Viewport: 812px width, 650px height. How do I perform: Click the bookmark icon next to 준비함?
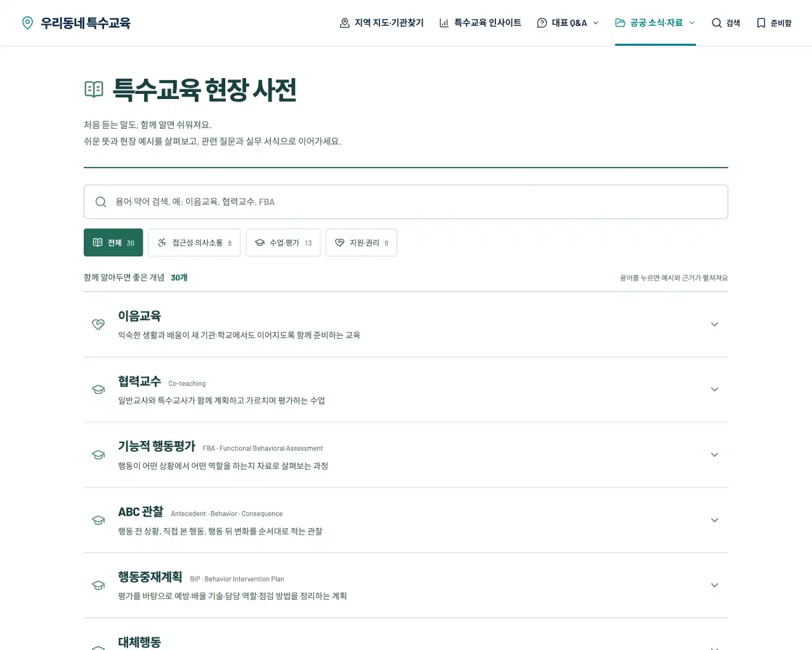pos(761,23)
